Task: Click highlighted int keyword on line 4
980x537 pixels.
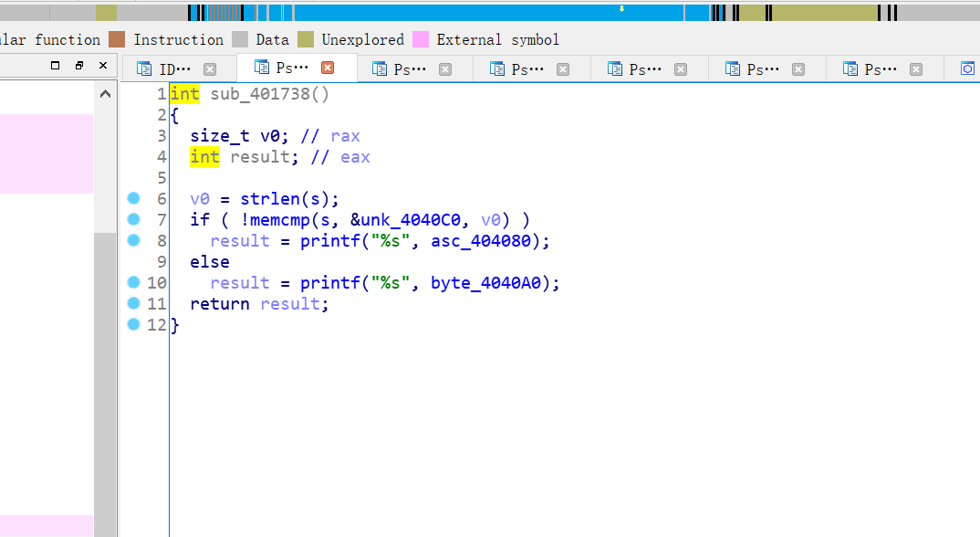Action: tap(205, 156)
